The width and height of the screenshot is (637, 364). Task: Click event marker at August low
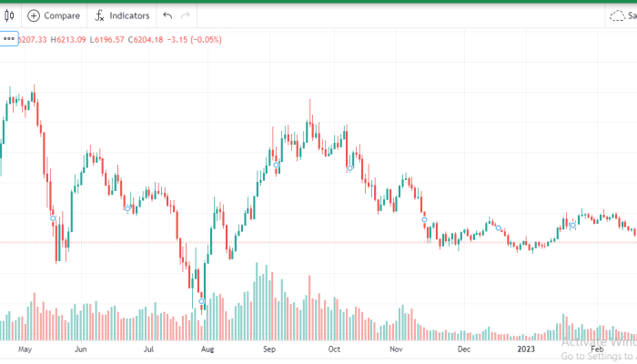pyautogui.click(x=201, y=301)
